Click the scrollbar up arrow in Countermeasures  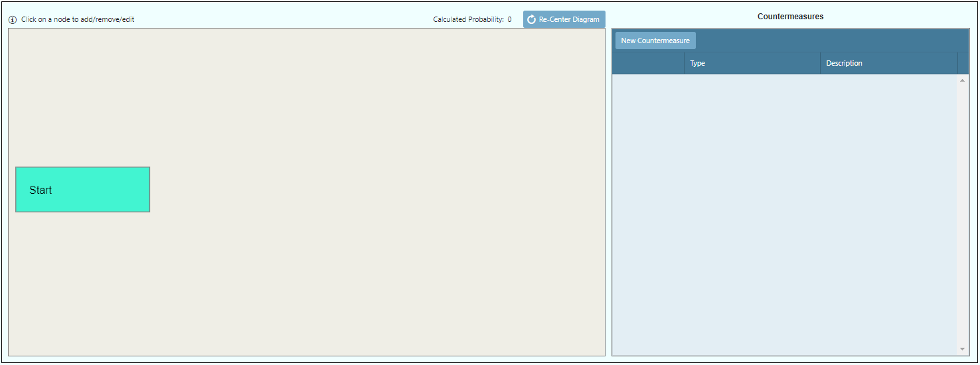[x=963, y=80]
